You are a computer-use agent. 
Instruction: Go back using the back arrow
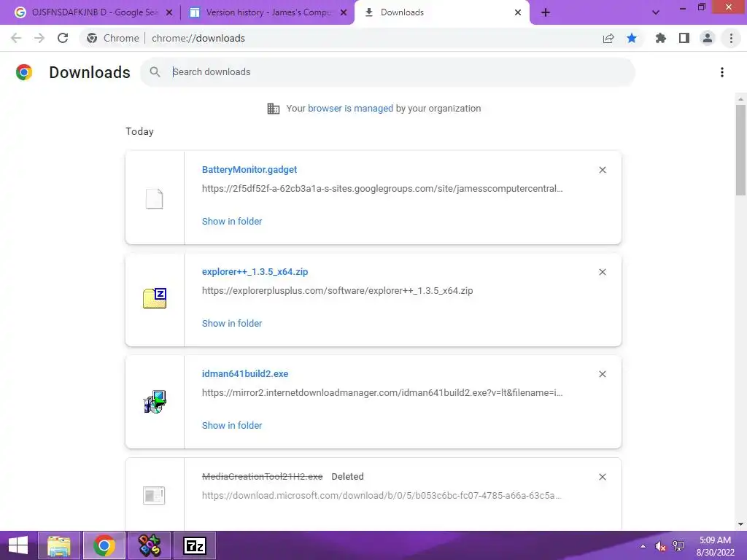16,38
